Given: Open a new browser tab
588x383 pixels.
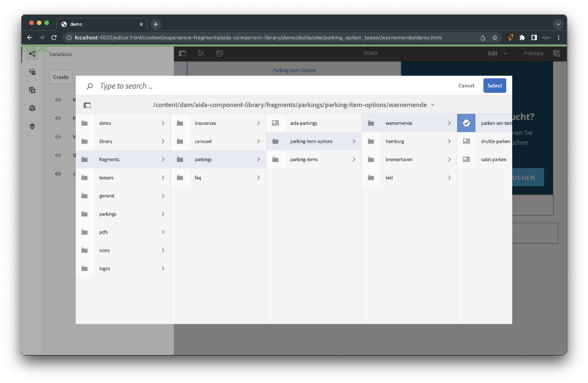Looking at the screenshot, I should pos(156,24).
